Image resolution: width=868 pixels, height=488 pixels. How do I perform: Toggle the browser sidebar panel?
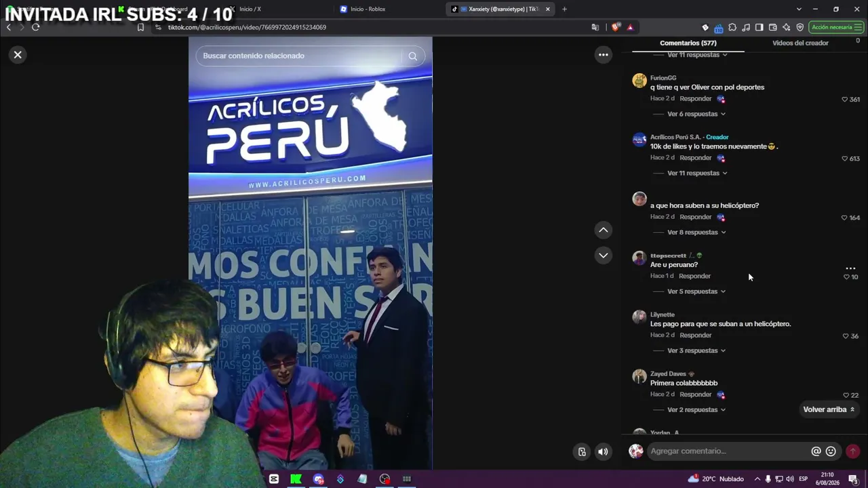click(x=759, y=27)
